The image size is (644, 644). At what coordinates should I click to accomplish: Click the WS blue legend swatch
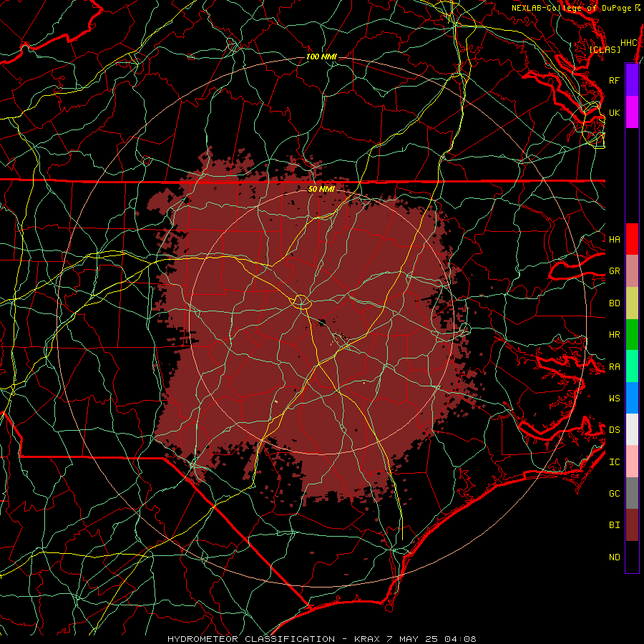632,398
